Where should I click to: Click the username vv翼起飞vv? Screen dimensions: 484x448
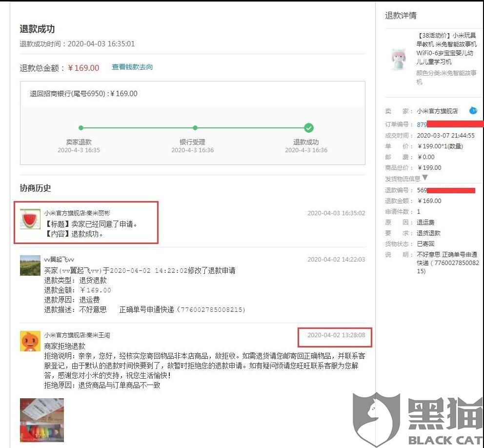point(59,259)
